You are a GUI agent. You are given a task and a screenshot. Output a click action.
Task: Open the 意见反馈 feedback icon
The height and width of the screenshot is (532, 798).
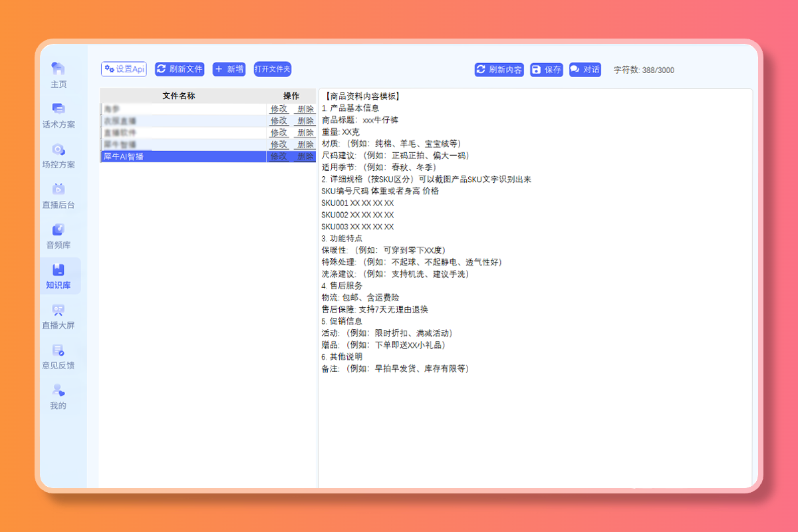tap(59, 350)
